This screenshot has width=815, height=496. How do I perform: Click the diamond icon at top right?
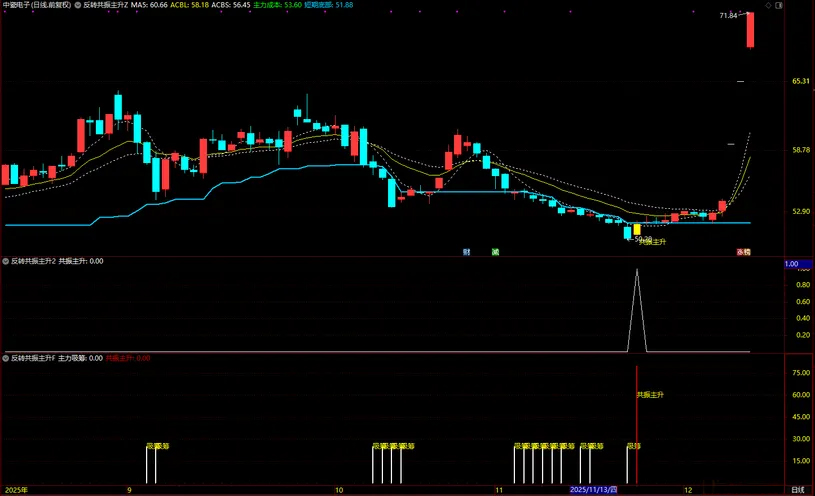(768, 5)
